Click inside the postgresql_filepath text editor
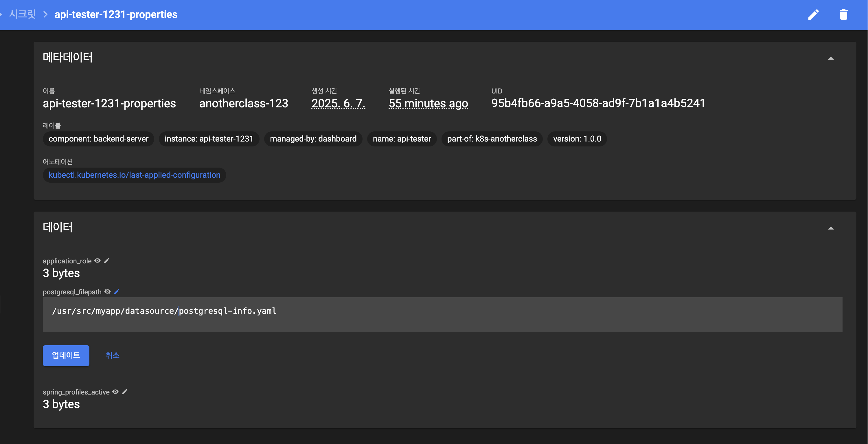The width and height of the screenshot is (868, 444). coord(442,314)
